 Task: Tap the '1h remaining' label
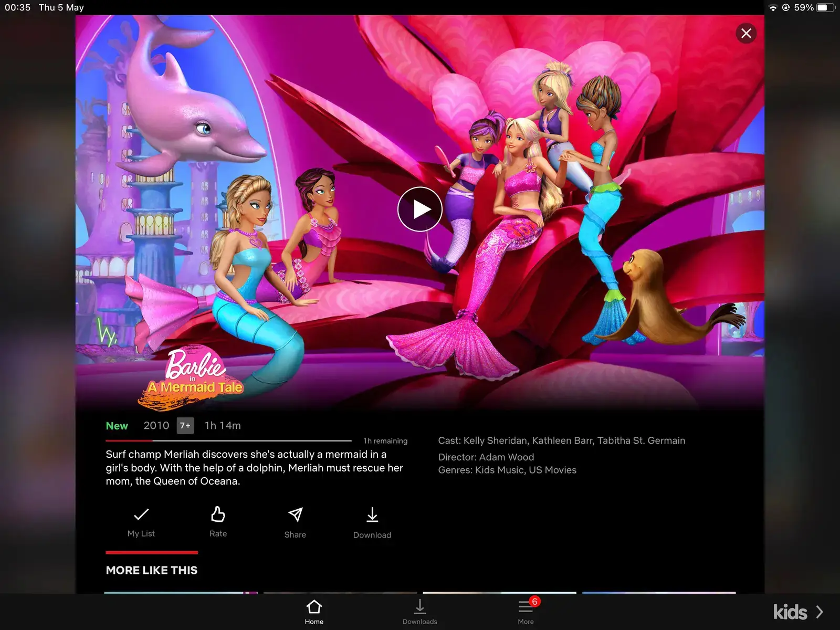385,441
